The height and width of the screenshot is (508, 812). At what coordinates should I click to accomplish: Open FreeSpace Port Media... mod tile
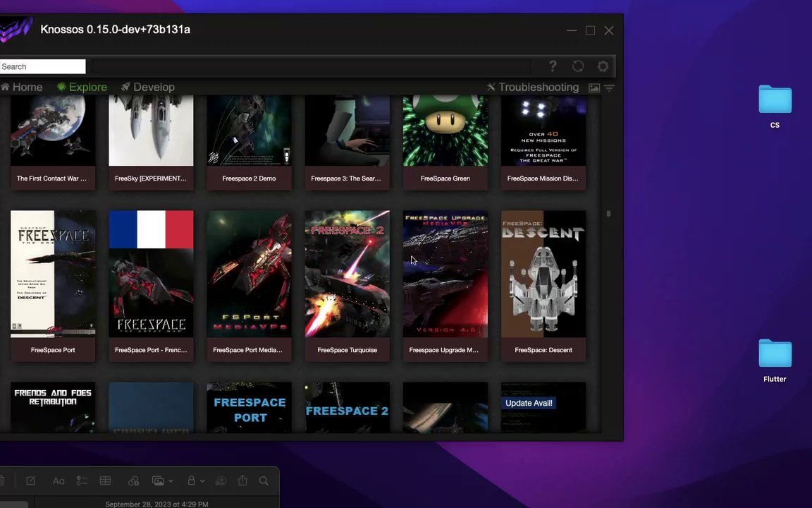click(x=249, y=286)
